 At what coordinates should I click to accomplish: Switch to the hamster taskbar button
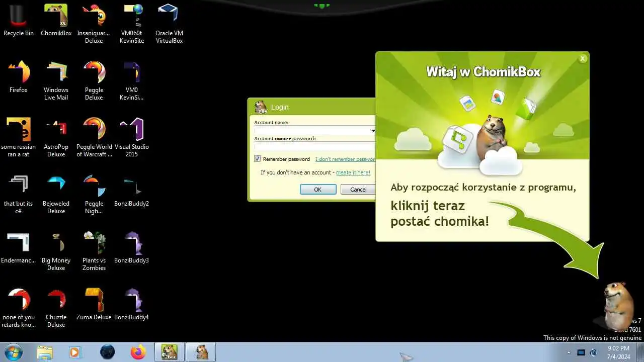[201, 352]
